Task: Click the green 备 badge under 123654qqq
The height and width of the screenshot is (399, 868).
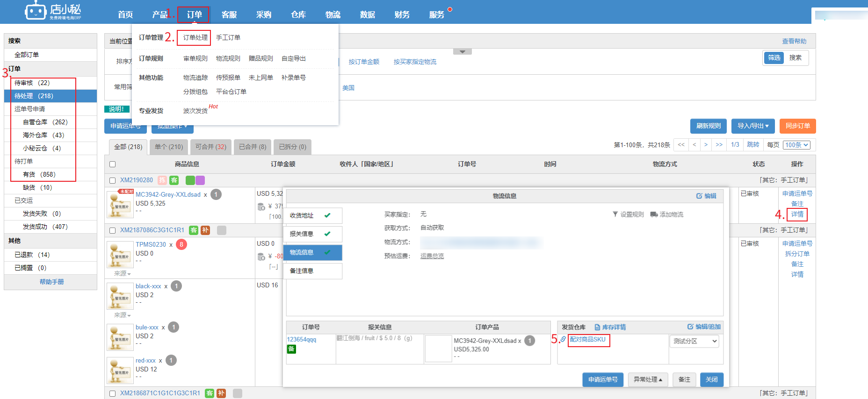Action: 291,349
